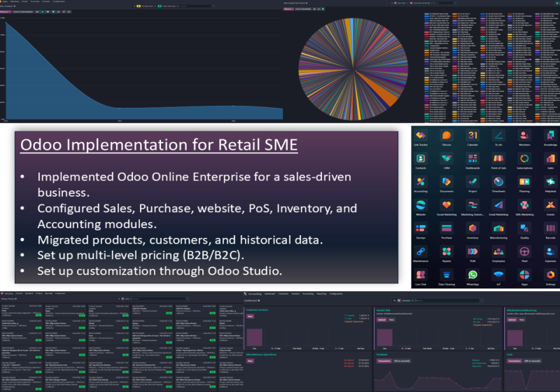Open the Purchase app
This screenshot has width=560, height=392.
(x=447, y=227)
